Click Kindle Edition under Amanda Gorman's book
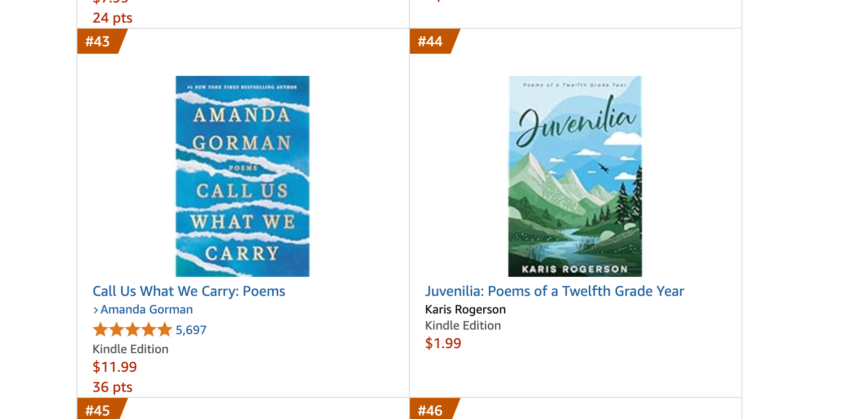Screen dimensions: 868x419 pyautogui.click(x=131, y=349)
